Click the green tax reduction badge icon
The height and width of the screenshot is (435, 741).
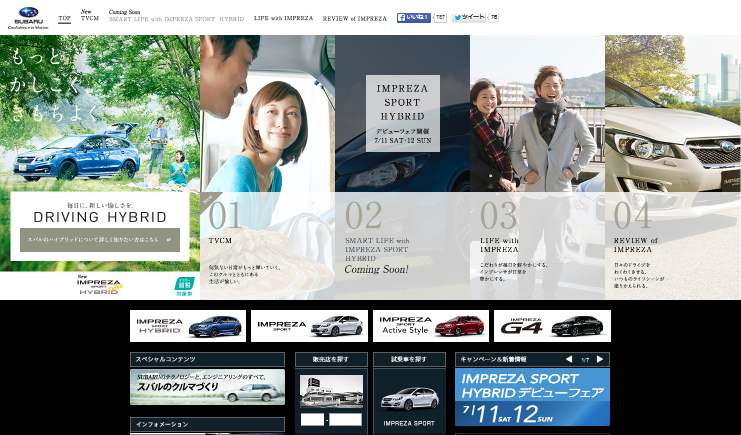(x=184, y=287)
